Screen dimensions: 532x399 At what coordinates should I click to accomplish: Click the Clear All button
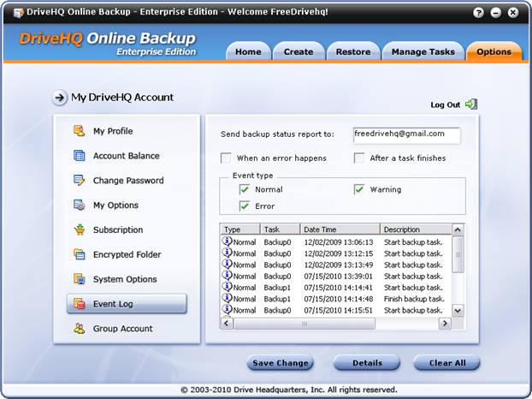pyautogui.click(x=446, y=363)
